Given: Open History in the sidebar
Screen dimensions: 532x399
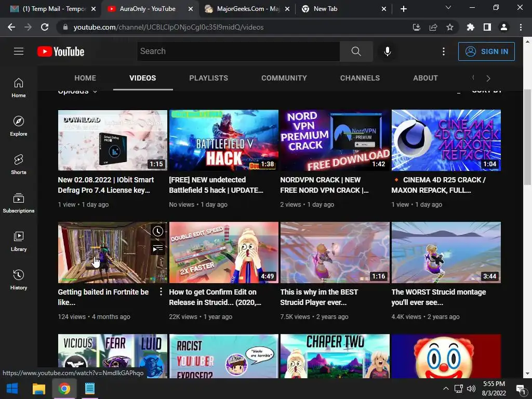Looking at the screenshot, I should click(19, 280).
